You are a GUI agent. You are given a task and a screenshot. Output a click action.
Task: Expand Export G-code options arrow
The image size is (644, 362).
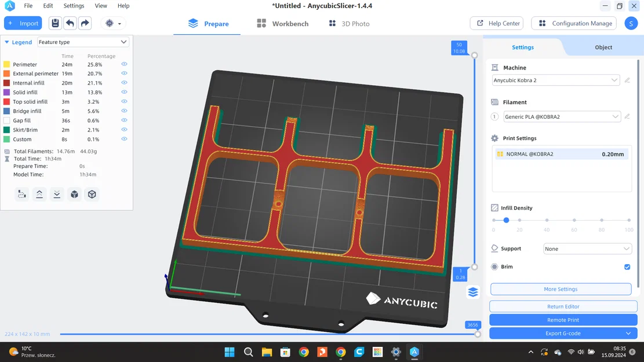tap(628, 333)
